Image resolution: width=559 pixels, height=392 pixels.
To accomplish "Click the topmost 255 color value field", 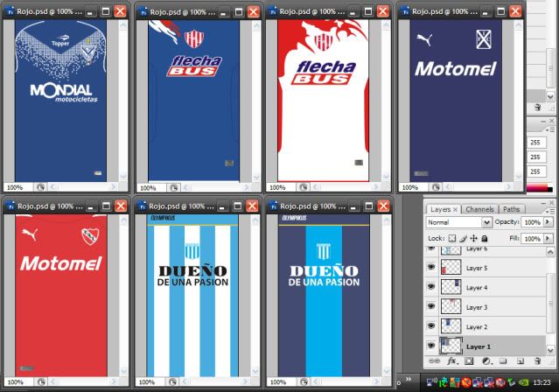I will coord(536,143).
